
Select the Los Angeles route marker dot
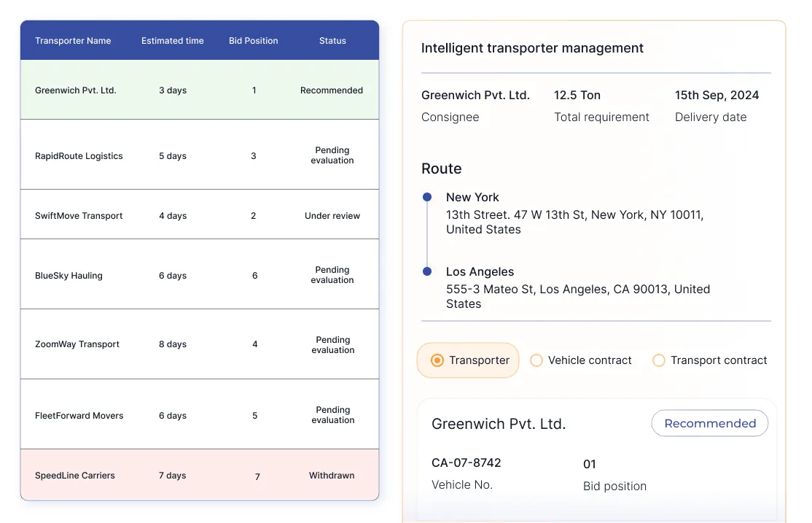click(x=426, y=271)
